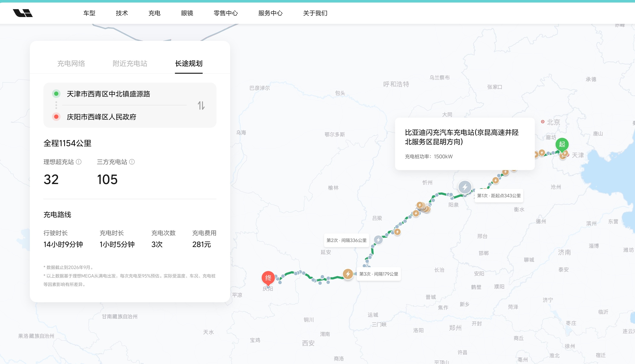Open label 第3次 · 间隔179公里
This screenshot has height=364, width=635.
[x=378, y=274]
